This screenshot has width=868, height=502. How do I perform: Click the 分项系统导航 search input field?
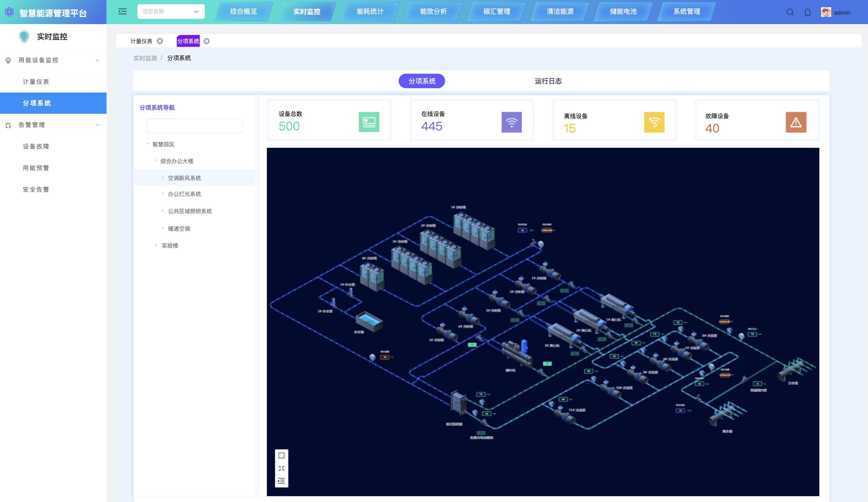tap(194, 126)
